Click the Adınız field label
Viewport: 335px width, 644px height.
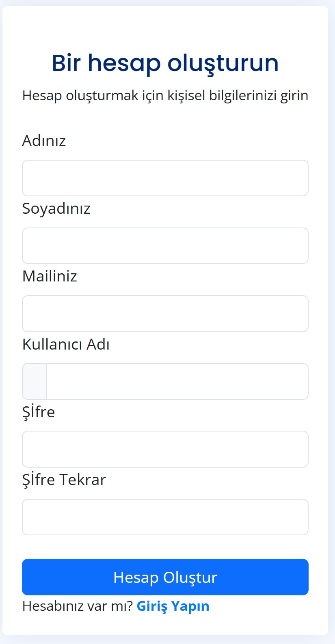[x=44, y=141]
